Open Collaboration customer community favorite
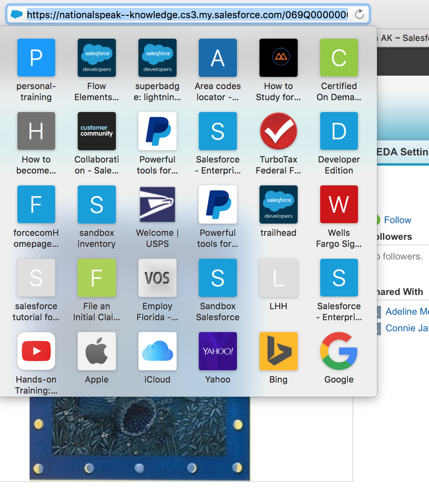 point(97,131)
